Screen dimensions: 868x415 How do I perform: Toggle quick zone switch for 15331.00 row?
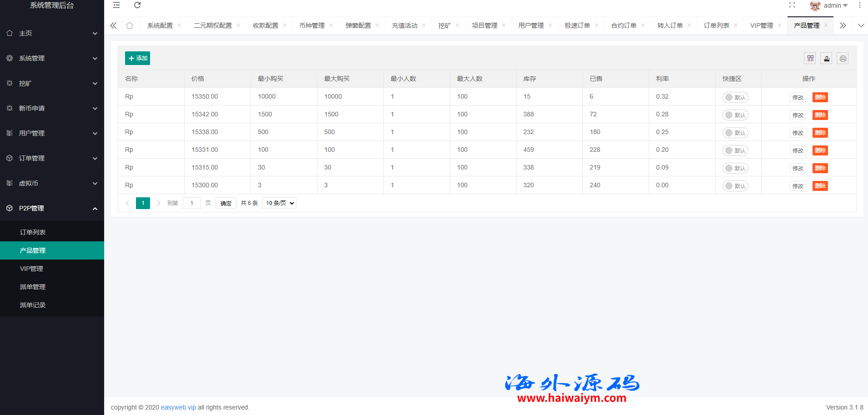tap(735, 150)
